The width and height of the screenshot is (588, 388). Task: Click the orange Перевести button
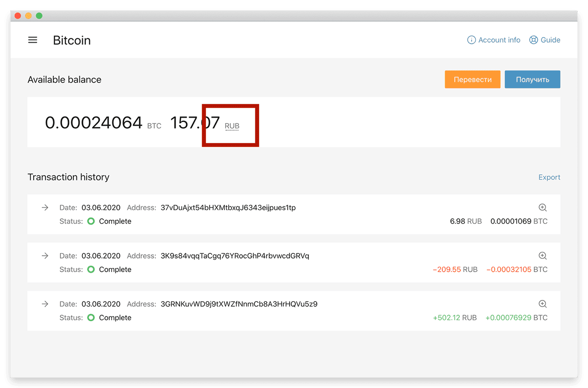pyautogui.click(x=472, y=79)
